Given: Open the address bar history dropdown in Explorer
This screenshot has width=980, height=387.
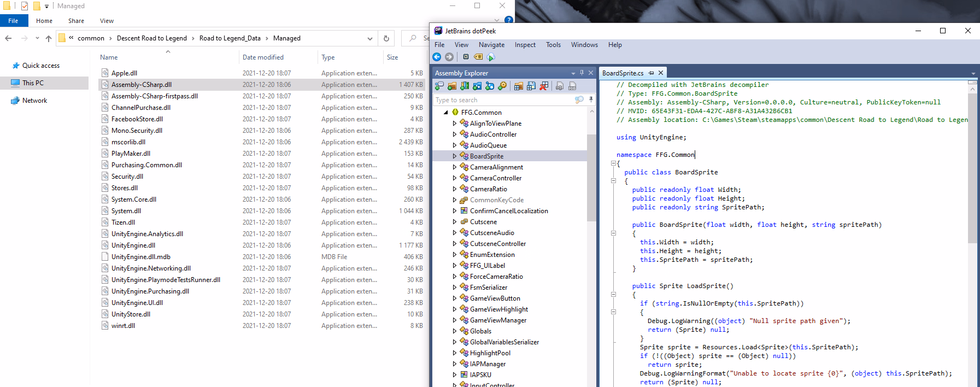Looking at the screenshot, I should (370, 38).
